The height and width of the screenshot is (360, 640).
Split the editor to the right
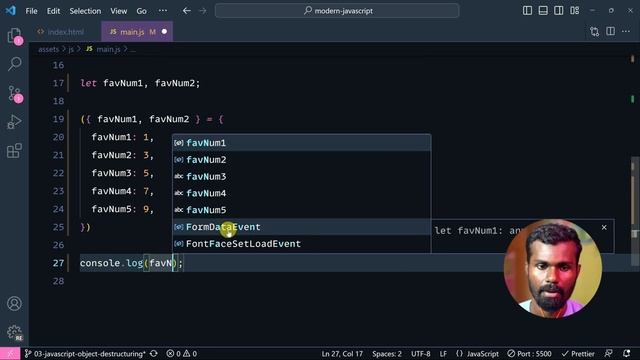click(610, 31)
